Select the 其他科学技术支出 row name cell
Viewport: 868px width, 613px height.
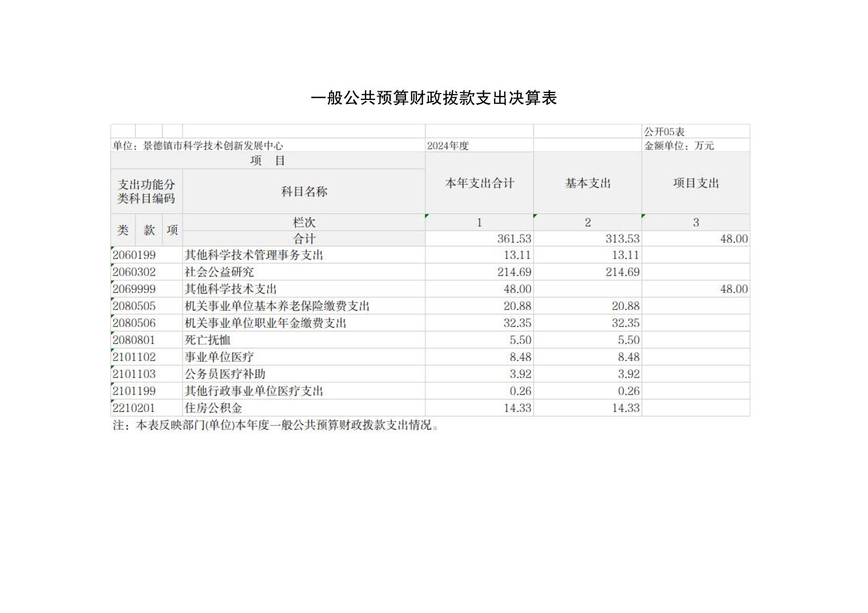tap(231, 289)
